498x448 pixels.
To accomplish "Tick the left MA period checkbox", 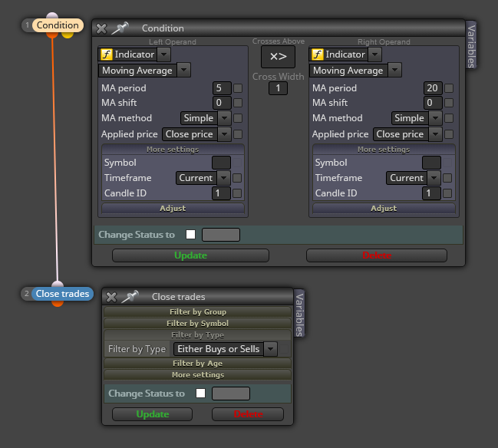I will [x=238, y=88].
